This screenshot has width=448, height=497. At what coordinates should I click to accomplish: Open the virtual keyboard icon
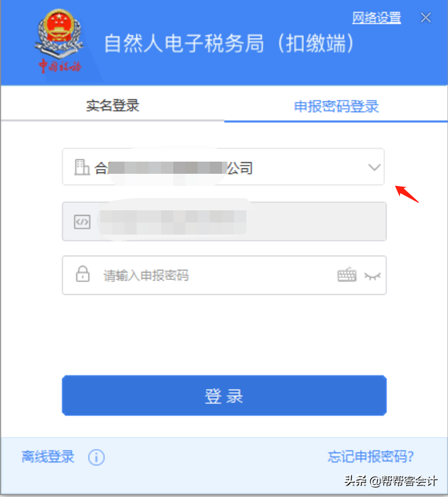346,275
